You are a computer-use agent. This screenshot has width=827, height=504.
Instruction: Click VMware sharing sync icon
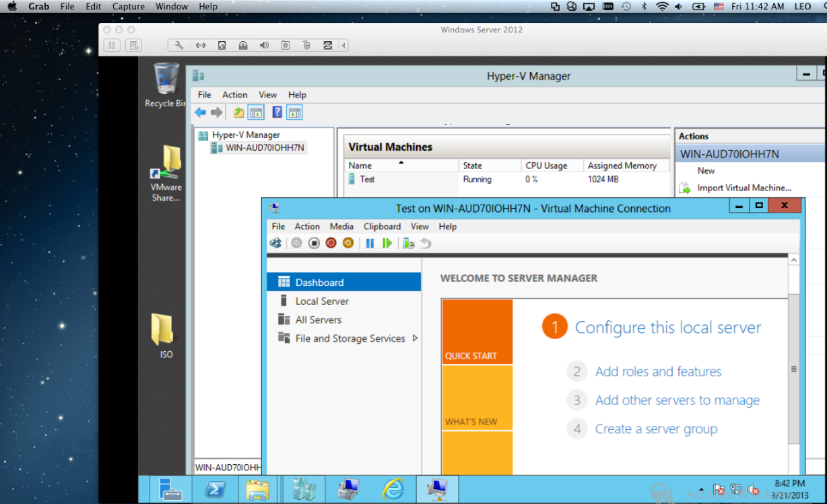click(x=327, y=46)
